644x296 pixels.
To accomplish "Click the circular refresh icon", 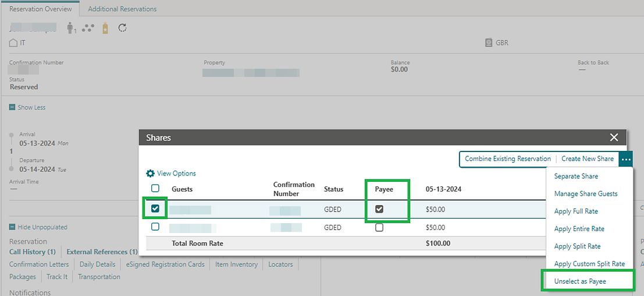I will click(x=122, y=28).
